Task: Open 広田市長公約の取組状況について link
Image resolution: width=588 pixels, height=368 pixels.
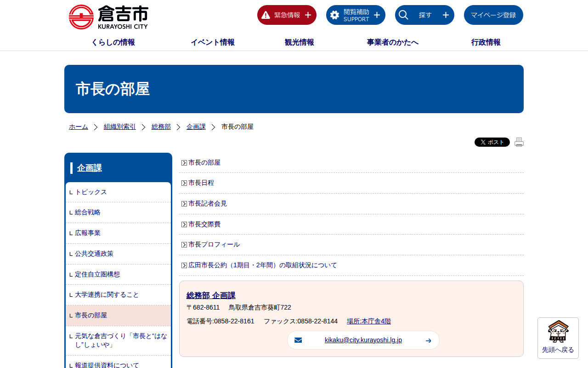Action: [x=263, y=265]
